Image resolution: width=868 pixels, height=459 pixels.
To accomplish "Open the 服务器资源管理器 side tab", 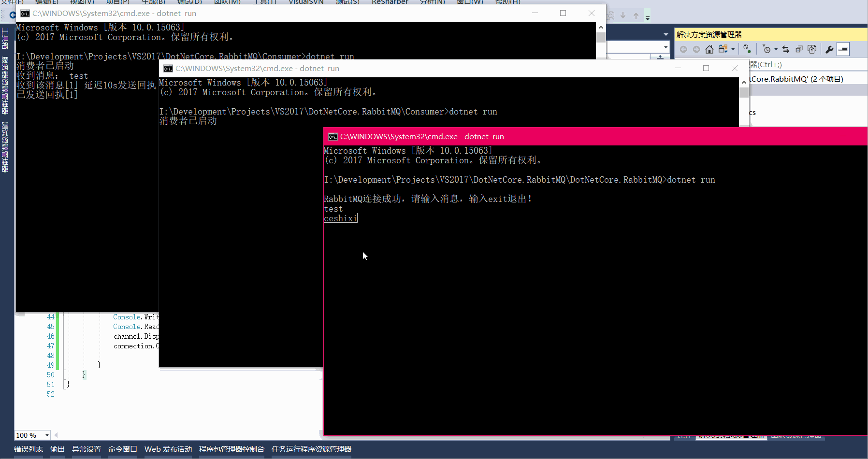I will 5,86.
